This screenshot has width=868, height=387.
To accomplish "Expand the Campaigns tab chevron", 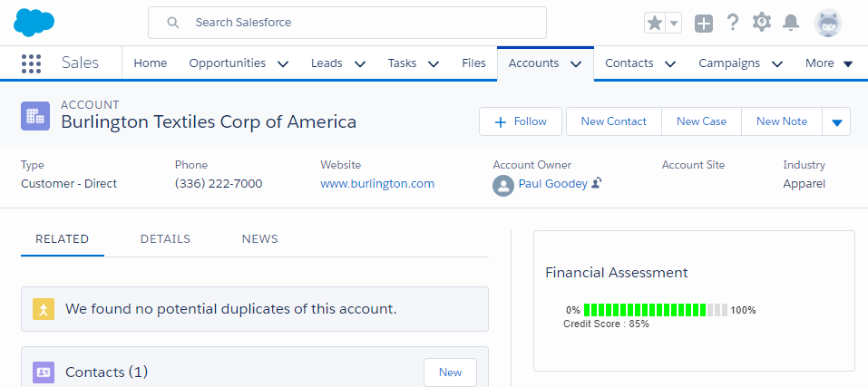I will [777, 64].
